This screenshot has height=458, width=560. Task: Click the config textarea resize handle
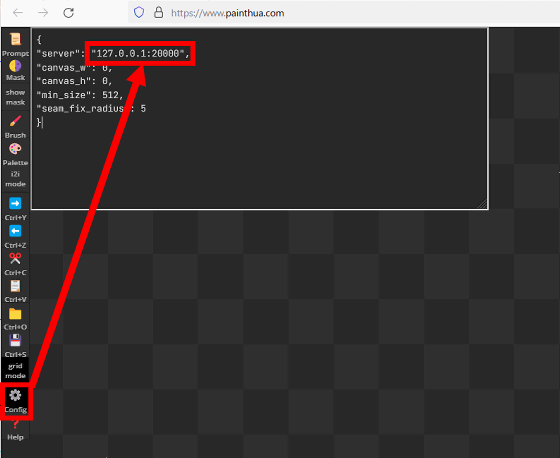pyautogui.click(x=483, y=204)
